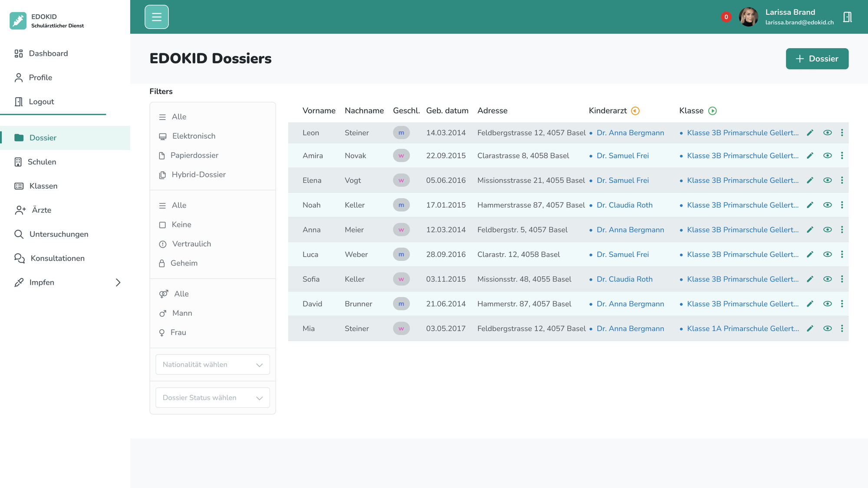Open the Nationalität wählen dropdown
The width and height of the screenshot is (868, 488).
click(213, 364)
